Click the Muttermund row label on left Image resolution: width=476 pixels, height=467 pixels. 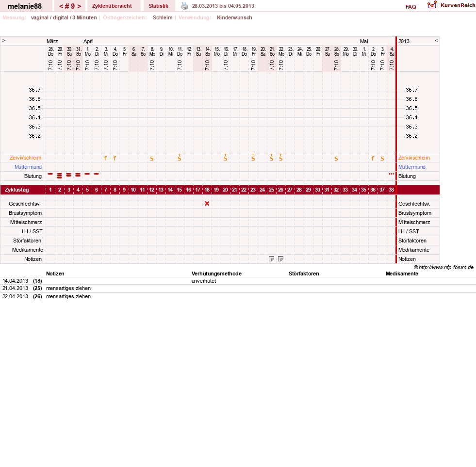pyautogui.click(x=28, y=167)
